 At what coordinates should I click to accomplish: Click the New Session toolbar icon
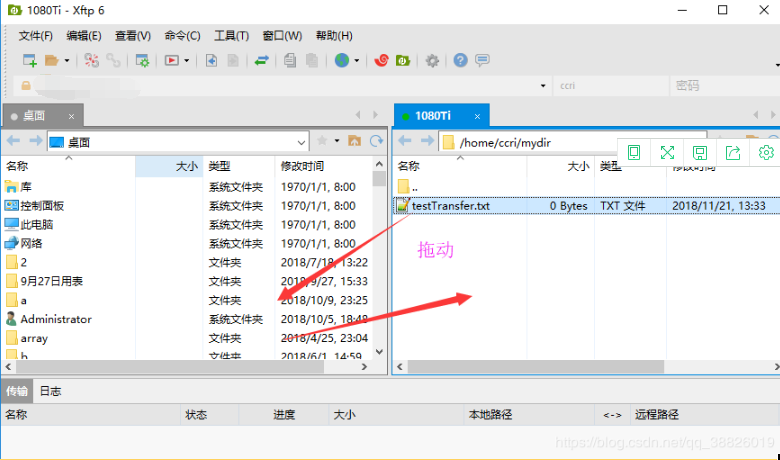29,60
